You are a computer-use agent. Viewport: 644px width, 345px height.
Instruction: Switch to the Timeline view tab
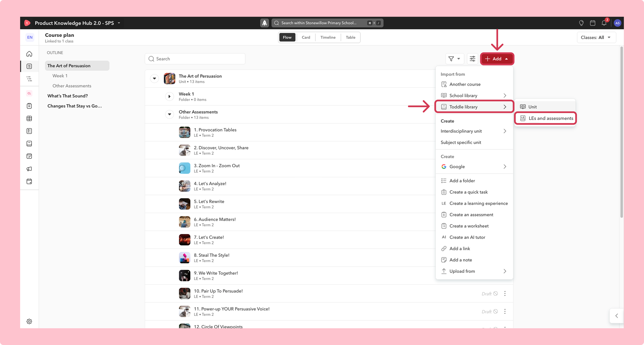(x=328, y=37)
